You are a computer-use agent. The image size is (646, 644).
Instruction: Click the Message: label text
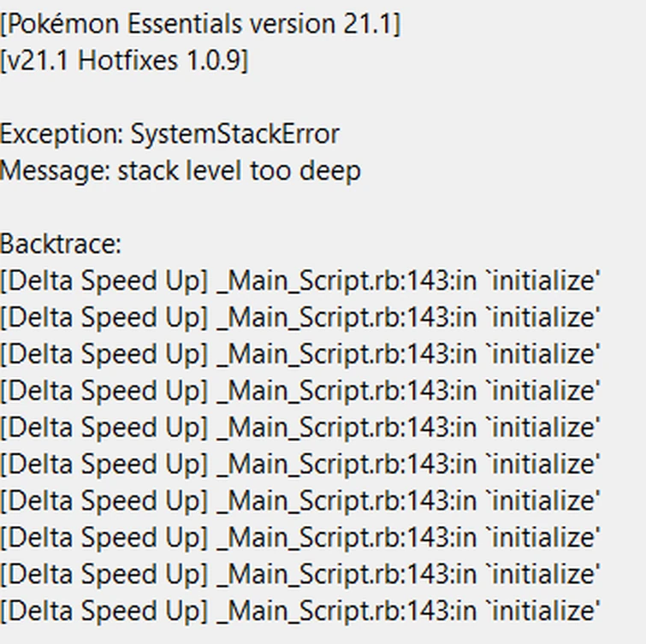point(55,171)
